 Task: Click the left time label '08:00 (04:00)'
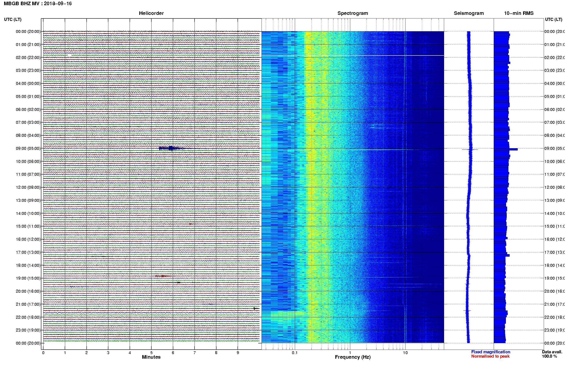(28, 135)
